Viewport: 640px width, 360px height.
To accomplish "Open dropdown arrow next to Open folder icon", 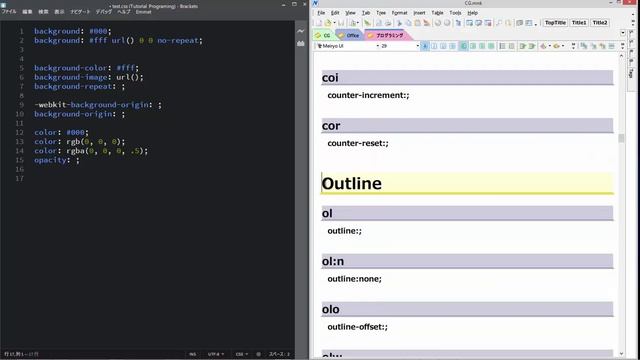I will (x=334, y=23).
